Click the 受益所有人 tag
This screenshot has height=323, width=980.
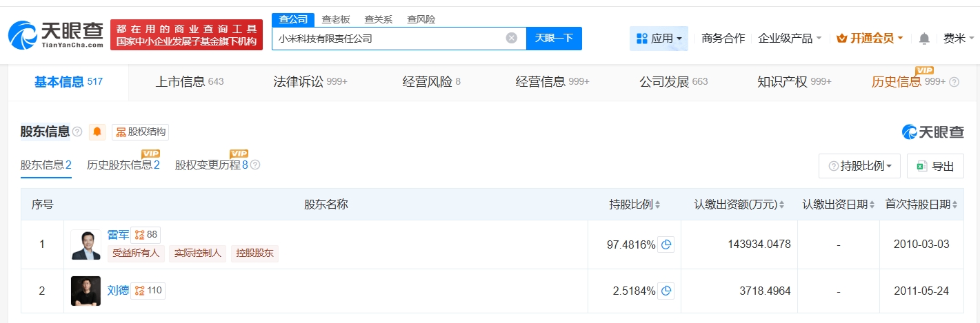coord(135,253)
